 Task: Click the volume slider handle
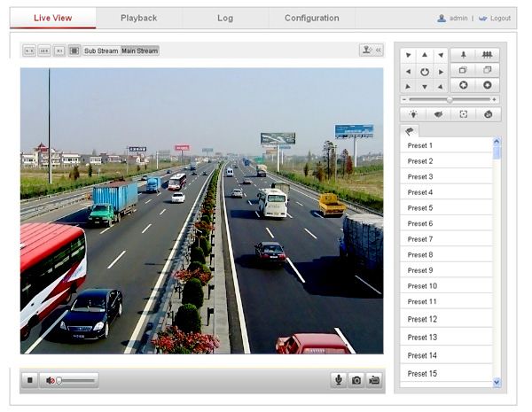point(59,380)
